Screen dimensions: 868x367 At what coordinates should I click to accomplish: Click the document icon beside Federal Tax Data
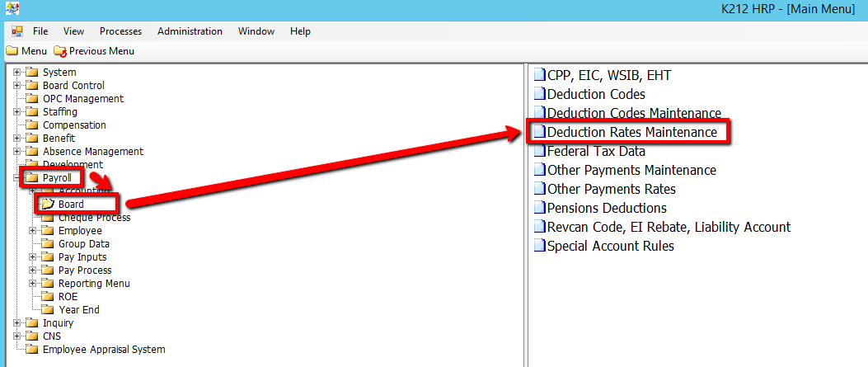[539, 152]
